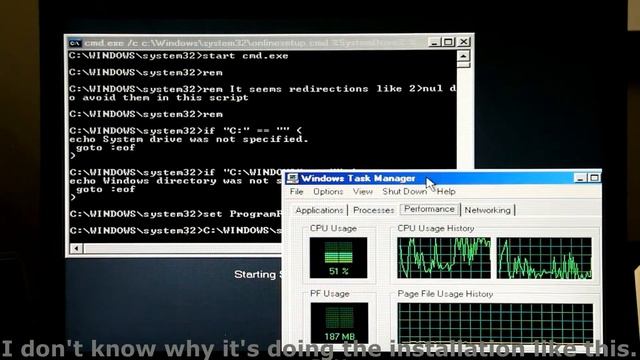This screenshot has height=360, width=640.
Task: Click the 'CPU Usage History' label
Action: [436, 228]
